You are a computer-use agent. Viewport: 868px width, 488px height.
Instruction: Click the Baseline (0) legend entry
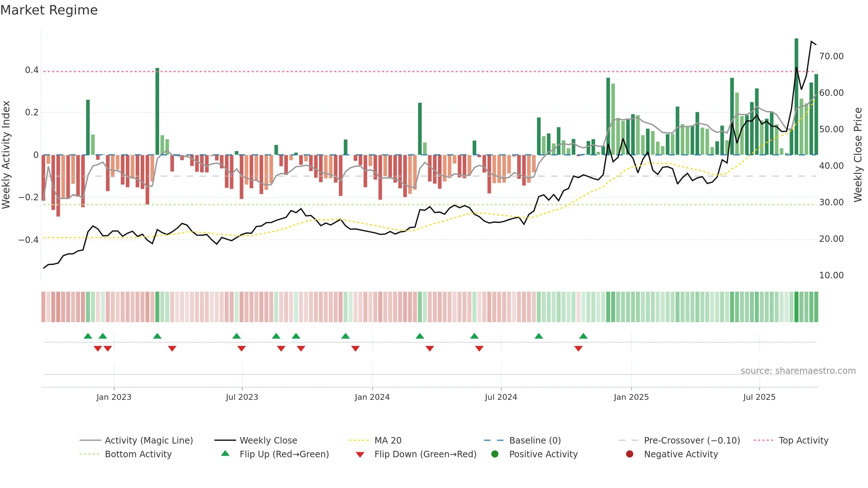click(x=523, y=440)
